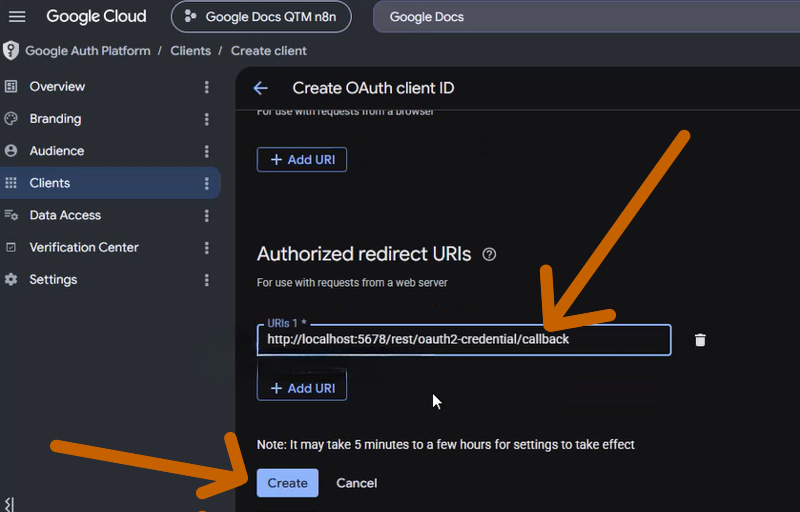800x512 pixels.
Task: Open the Branding section in the sidebar
Action: coord(110,119)
